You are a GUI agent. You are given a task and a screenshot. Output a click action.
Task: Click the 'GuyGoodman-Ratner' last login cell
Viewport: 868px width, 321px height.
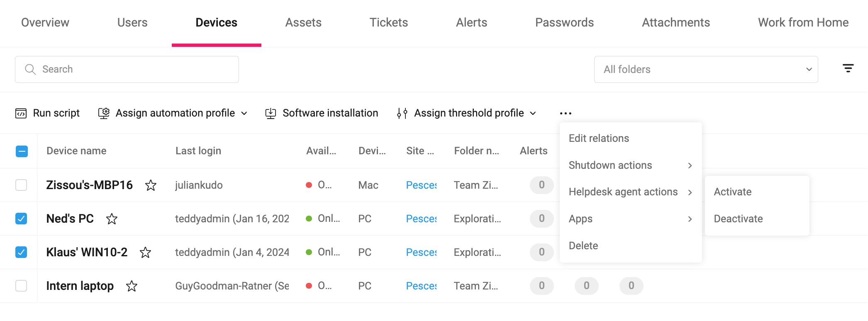tap(232, 286)
